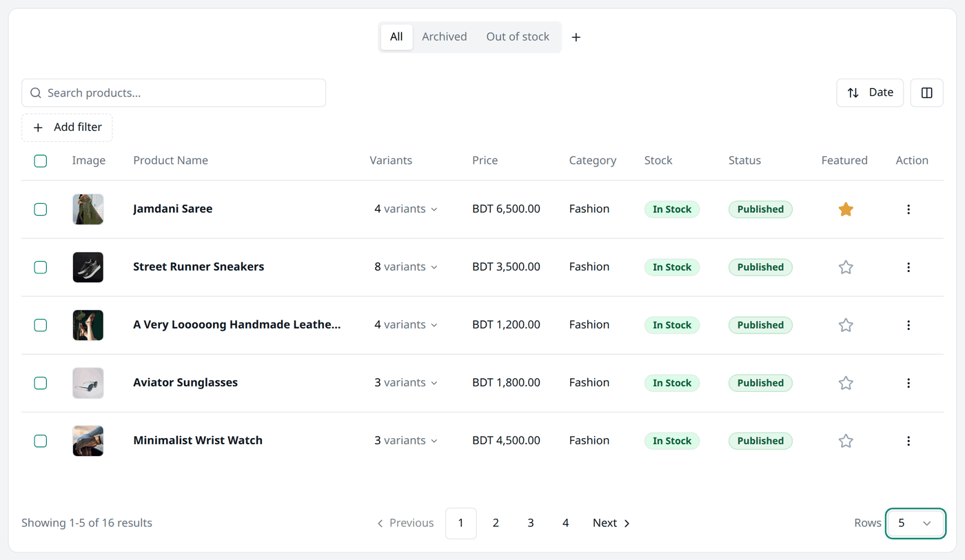The image size is (965, 560).
Task: Open the Minimalist Wrist Watch thumbnail
Action: 88,441
